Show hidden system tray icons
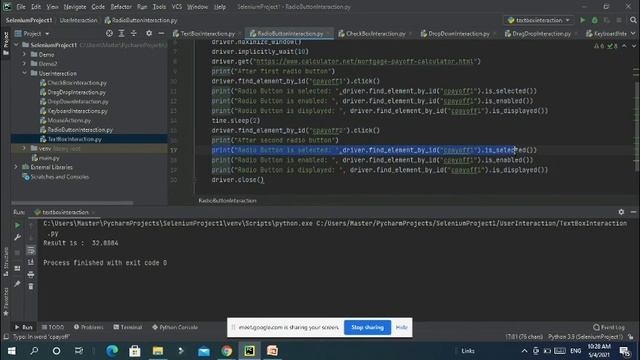This screenshot has width=640, height=360. coord(524,351)
